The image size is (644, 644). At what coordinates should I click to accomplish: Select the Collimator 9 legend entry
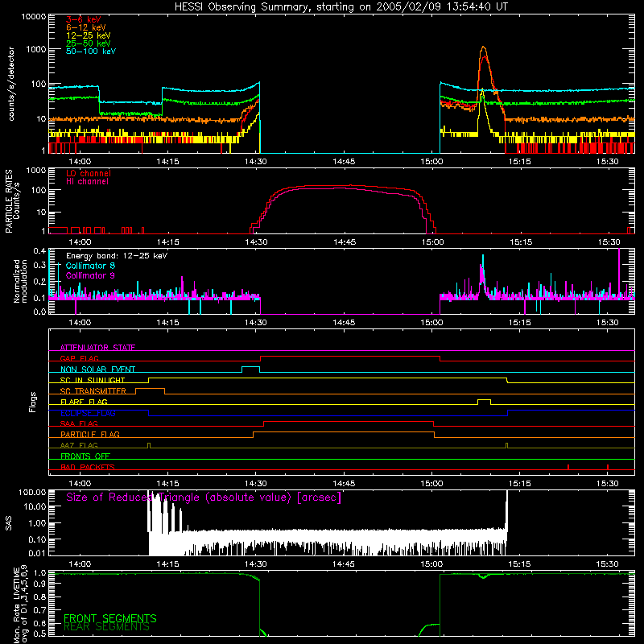click(x=90, y=275)
